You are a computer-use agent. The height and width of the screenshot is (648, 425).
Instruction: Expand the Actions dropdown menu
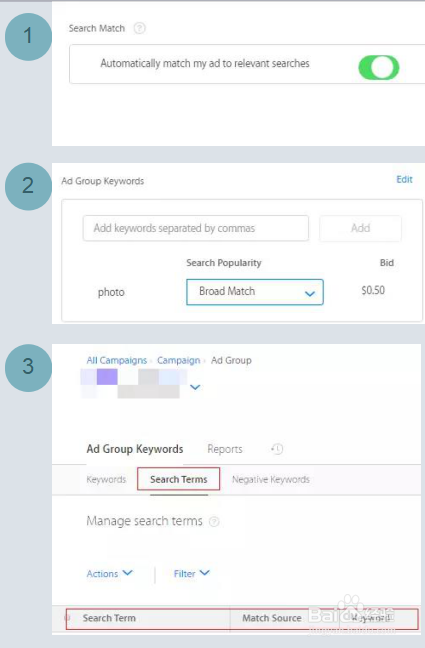[x=110, y=574]
